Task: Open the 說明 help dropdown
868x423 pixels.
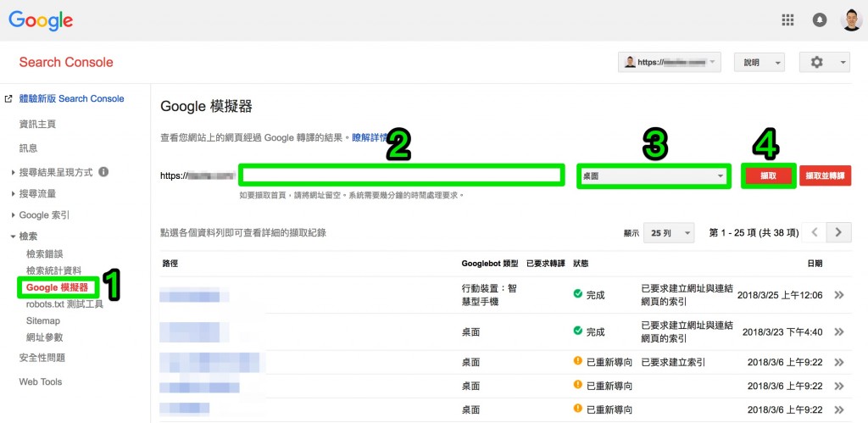Action: (x=759, y=63)
